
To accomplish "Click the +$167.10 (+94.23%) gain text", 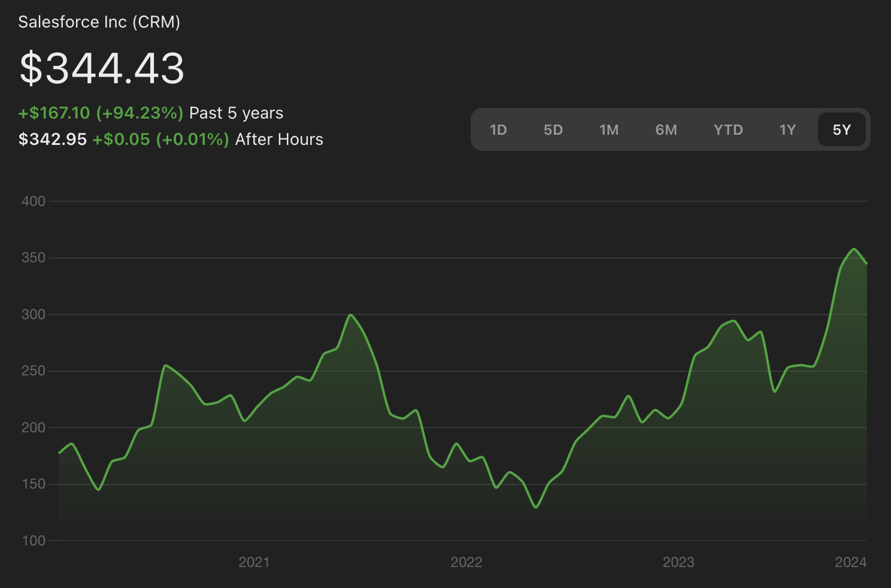I will tap(101, 113).
